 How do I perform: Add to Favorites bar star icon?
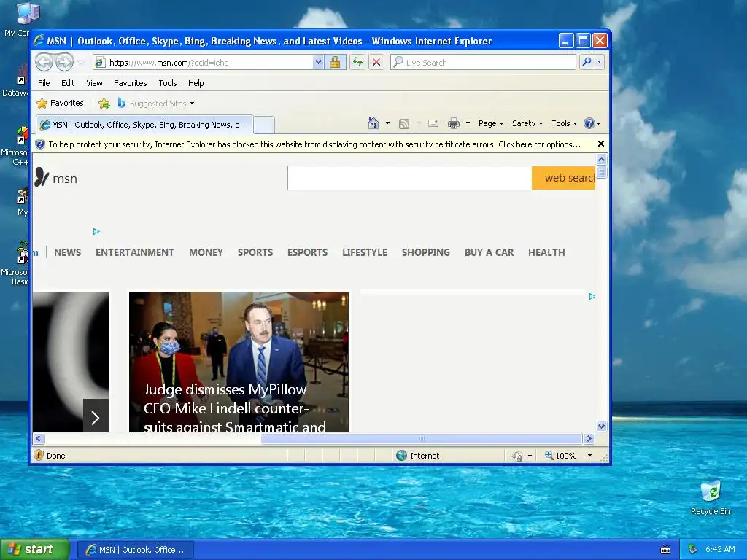pyautogui.click(x=104, y=103)
